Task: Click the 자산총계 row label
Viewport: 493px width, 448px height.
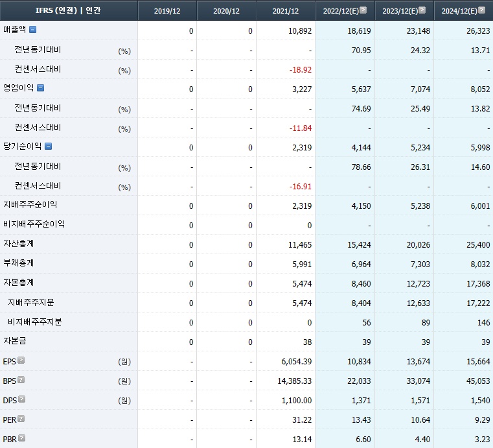Action: click(19, 244)
